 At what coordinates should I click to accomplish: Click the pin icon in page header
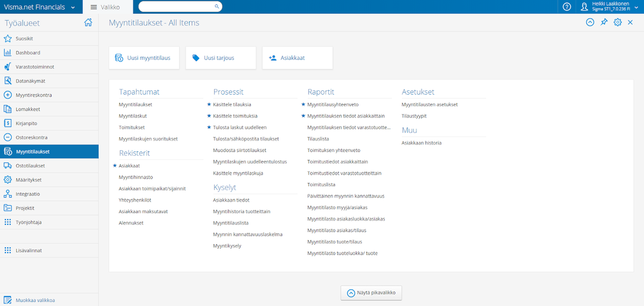[604, 23]
